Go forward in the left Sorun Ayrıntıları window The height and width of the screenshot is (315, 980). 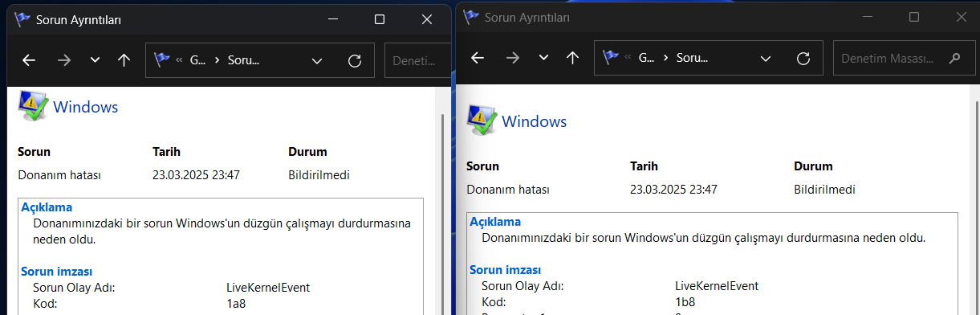click(x=65, y=60)
